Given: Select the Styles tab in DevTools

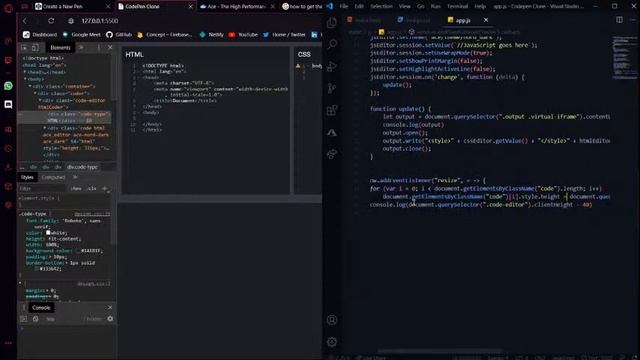Looking at the screenshot, I should (x=27, y=178).
